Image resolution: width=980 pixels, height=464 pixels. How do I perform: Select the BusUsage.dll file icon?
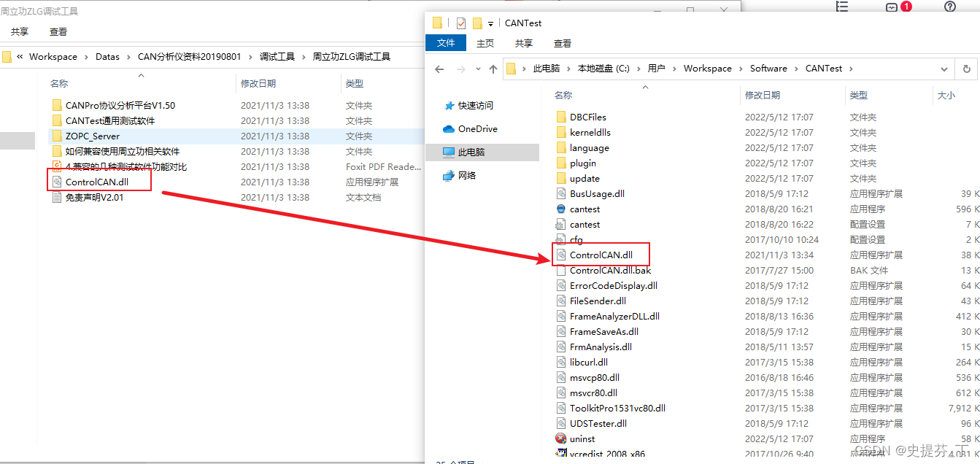click(560, 193)
